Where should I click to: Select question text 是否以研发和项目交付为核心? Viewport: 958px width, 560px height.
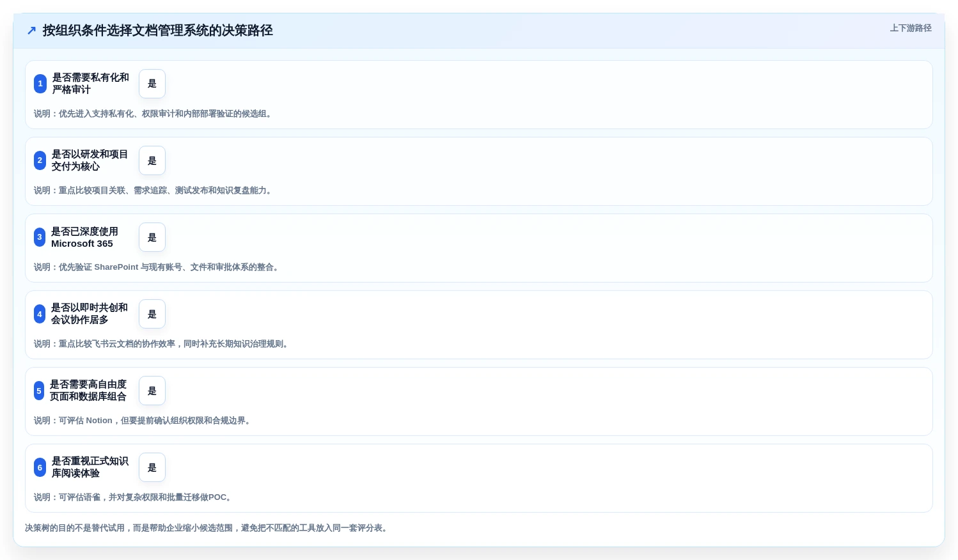click(x=90, y=160)
